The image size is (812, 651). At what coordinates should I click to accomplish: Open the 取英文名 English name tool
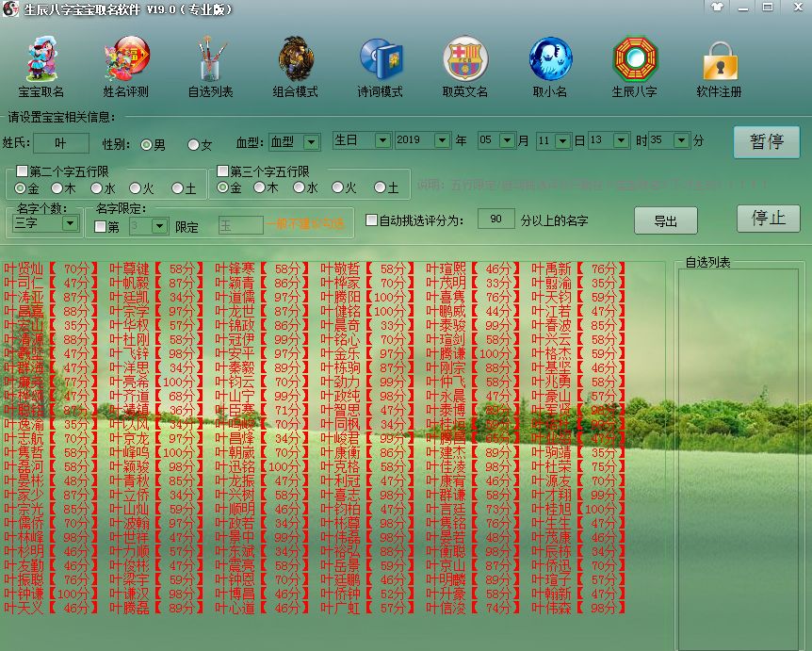[x=465, y=66]
